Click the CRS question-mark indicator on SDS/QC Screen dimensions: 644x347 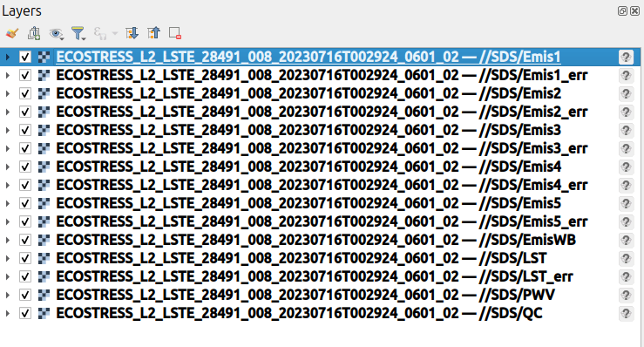click(x=626, y=313)
